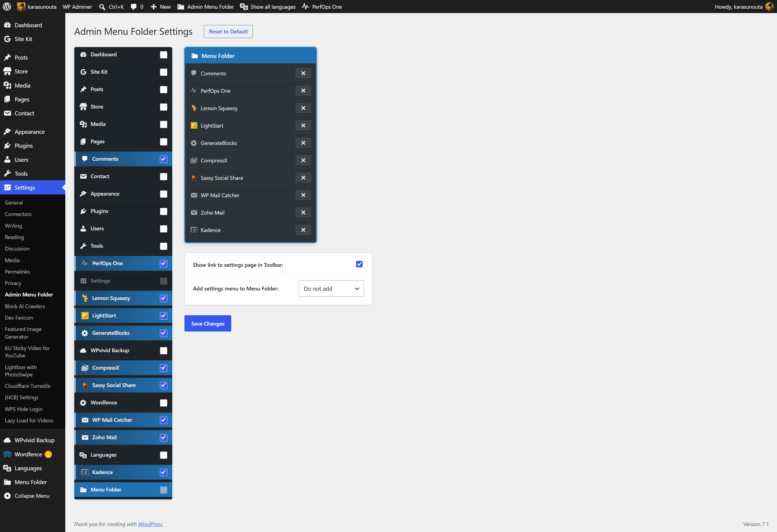The height and width of the screenshot is (532, 777).
Task: Click the Media icon in the sidebar
Action: pyautogui.click(x=7, y=86)
